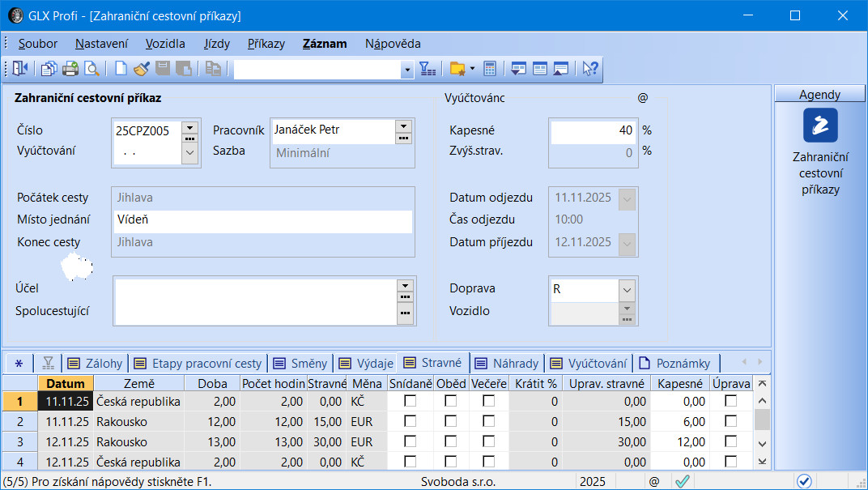The image size is (868, 490).
Task: Expand the Doprava dropdown
Action: pyautogui.click(x=626, y=289)
